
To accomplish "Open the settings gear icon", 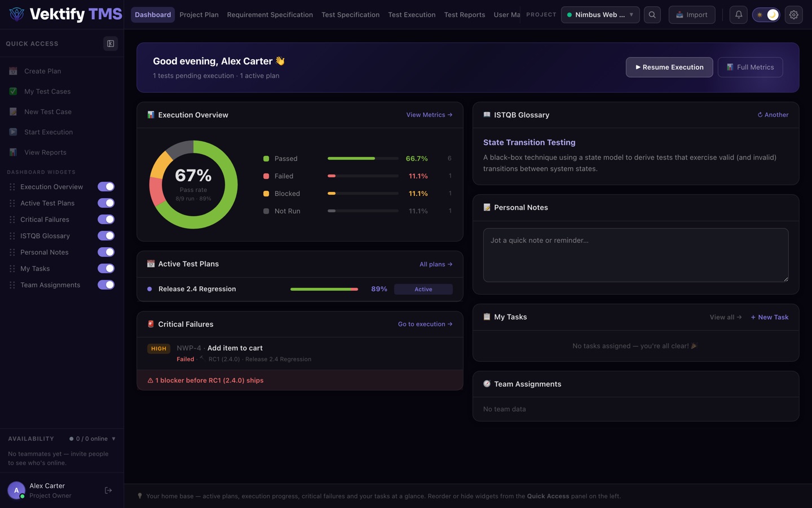I will point(793,15).
